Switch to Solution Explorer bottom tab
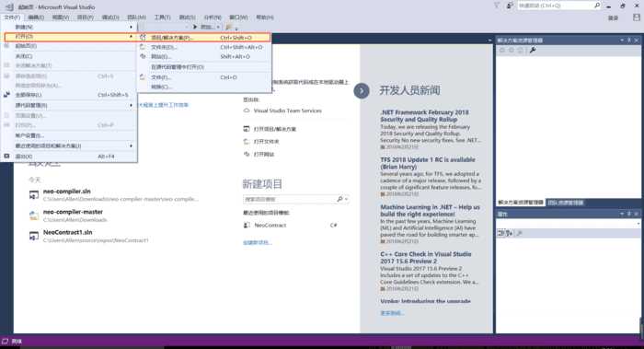This screenshot has width=644, height=349. point(521,203)
